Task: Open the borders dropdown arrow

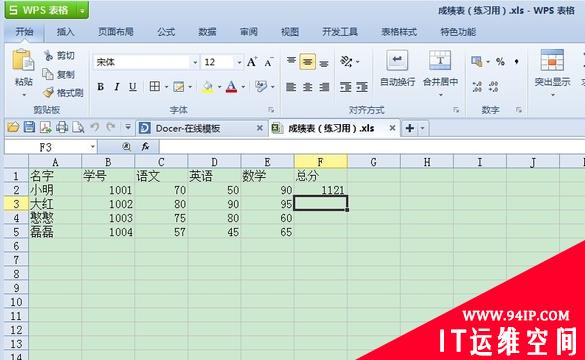Action: (x=166, y=87)
